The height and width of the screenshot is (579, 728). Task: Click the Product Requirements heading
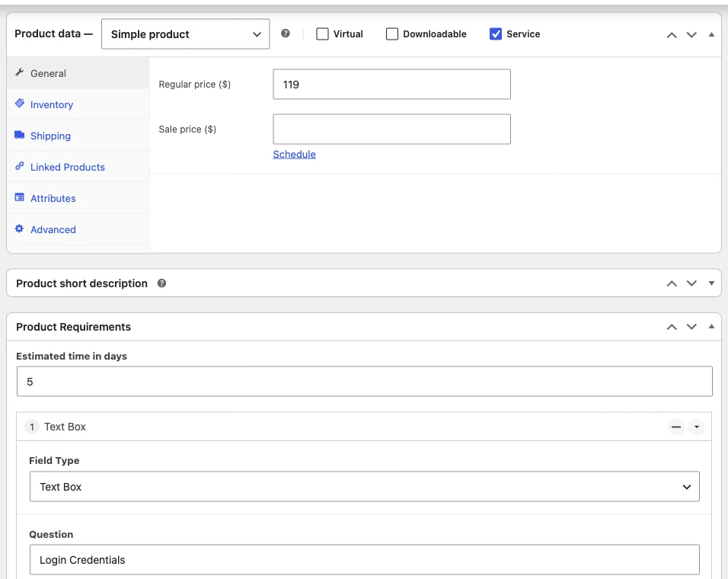pos(73,327)
